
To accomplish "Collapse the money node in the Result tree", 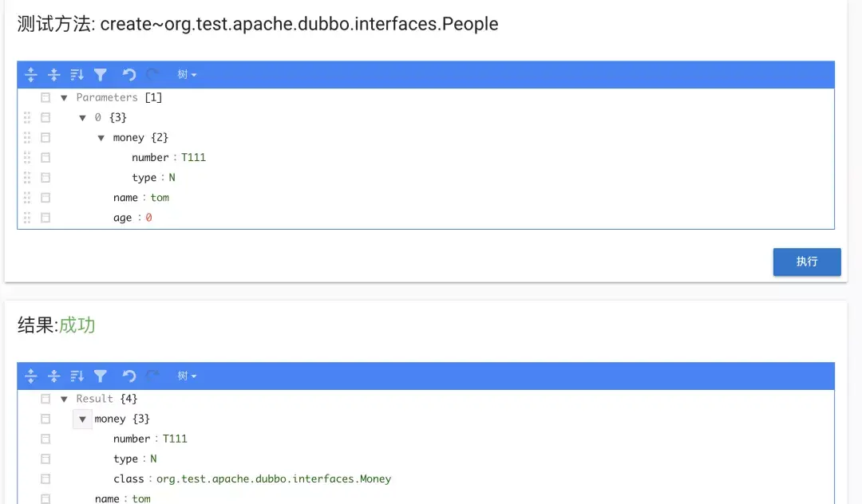I will click(82, 419).
